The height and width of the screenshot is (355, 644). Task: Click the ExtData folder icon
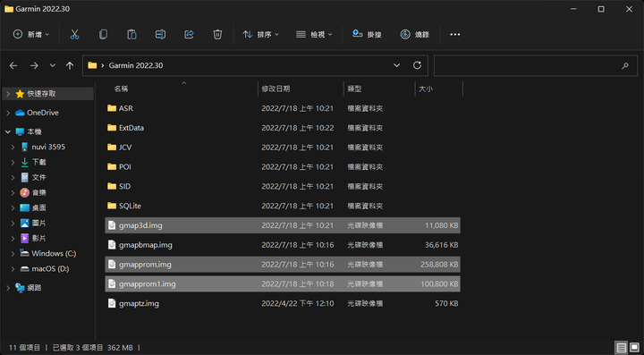pos(112,128)
